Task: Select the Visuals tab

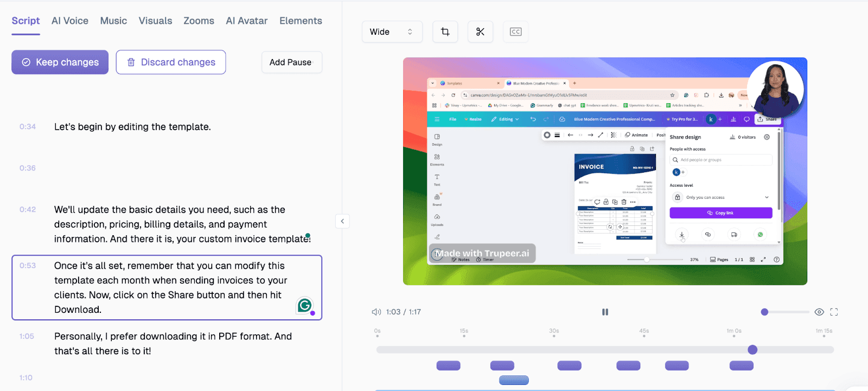Action: [x=155, y=21]
